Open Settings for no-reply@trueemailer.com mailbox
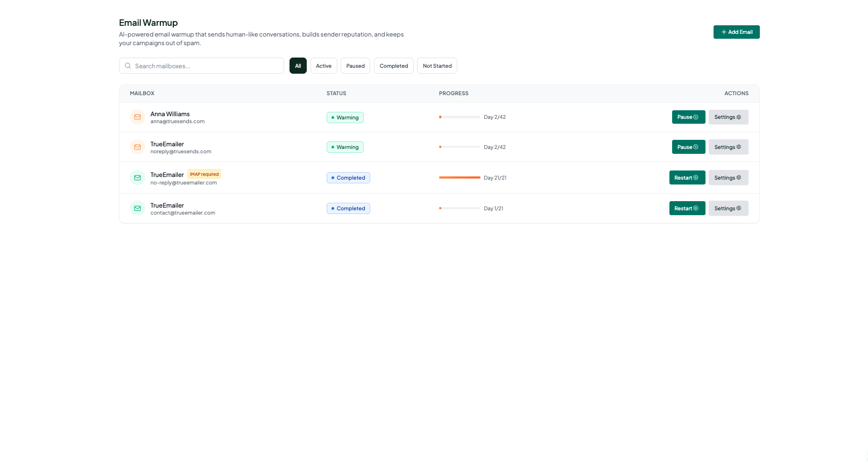The width and height of the screenshot is (868, 462). click(x=728, y=178)
